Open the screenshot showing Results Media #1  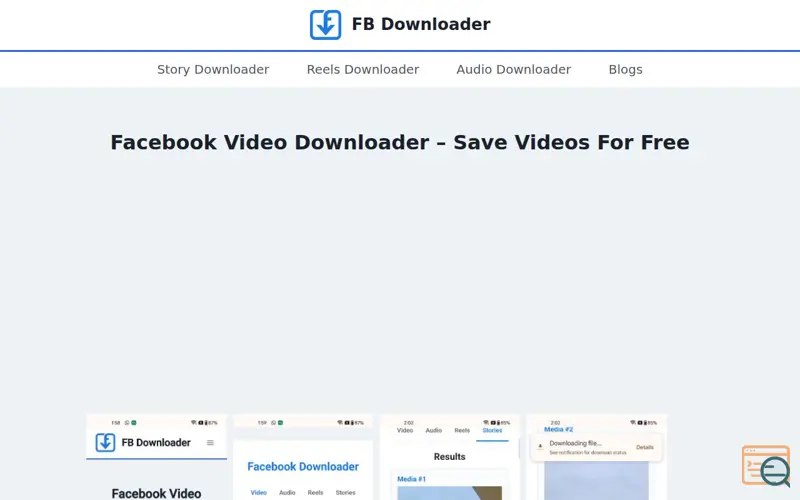point(449,457)
